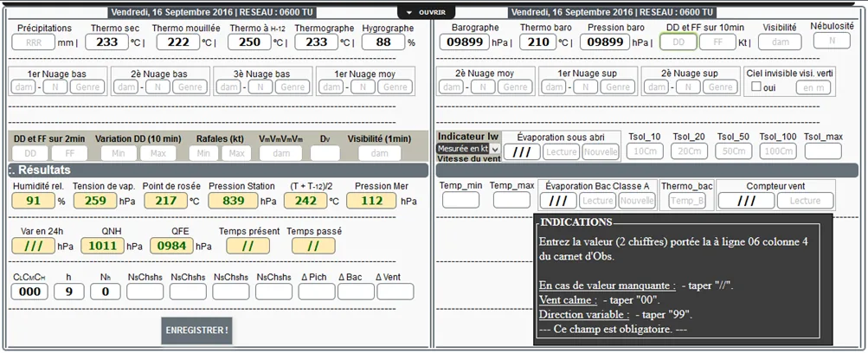The image size is (868, 353).
Task: Focus the Δ Pich field
Action: (x=317, y=292)
